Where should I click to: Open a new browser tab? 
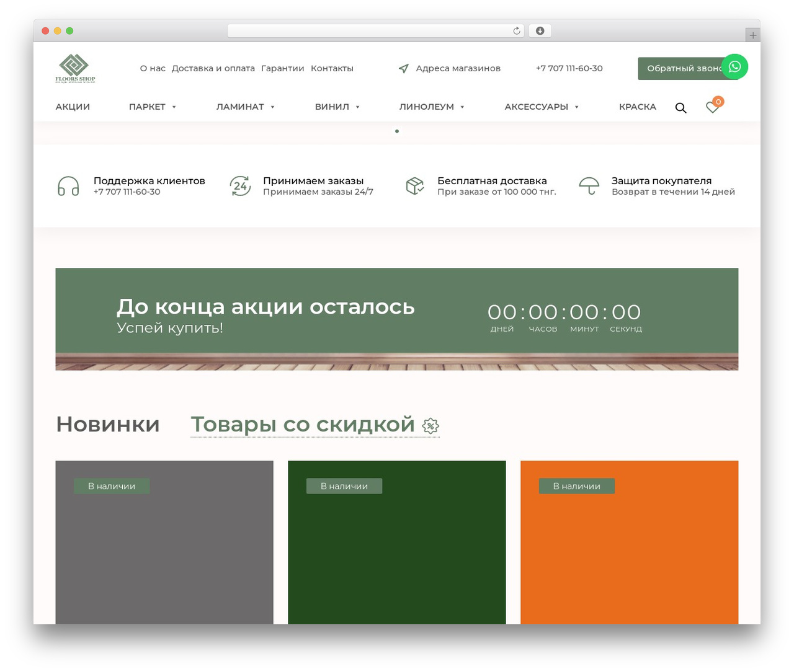coord(752,35)
